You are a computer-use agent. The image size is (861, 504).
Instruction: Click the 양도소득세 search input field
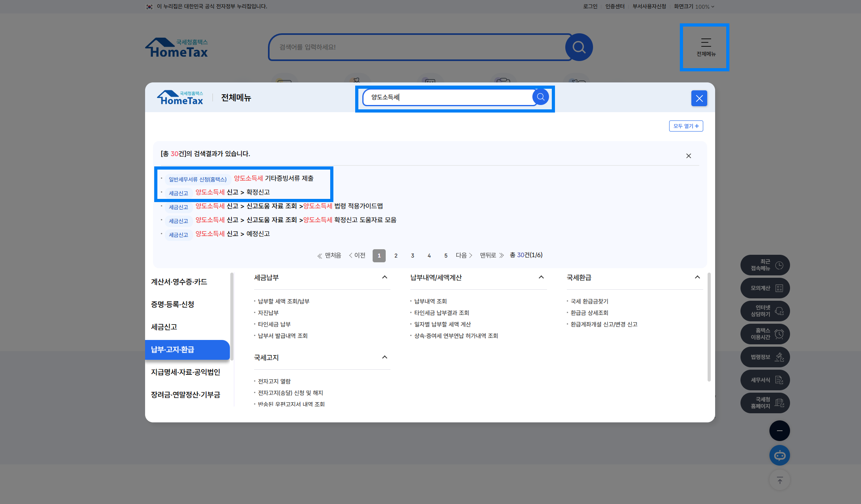448,97
